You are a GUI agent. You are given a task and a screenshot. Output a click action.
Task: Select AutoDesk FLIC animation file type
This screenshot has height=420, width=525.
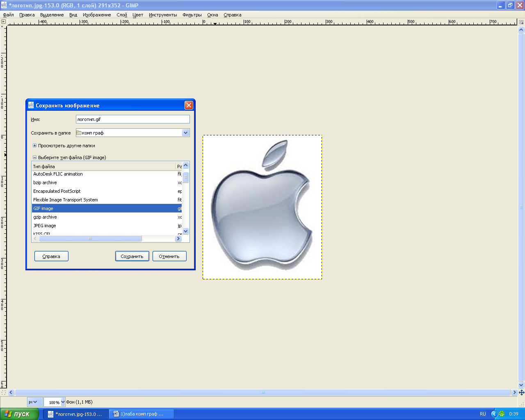[x=107, y=174]
